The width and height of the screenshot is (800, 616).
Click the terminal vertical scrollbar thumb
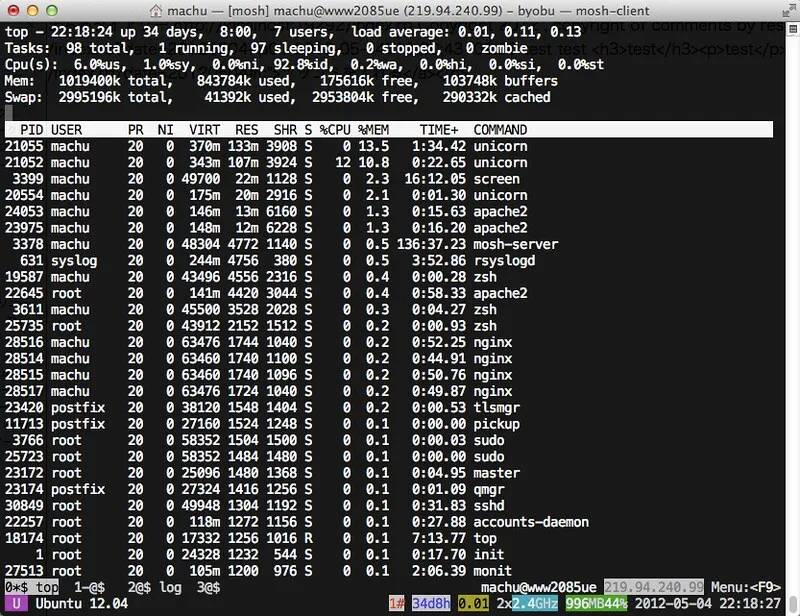(792, 604)
